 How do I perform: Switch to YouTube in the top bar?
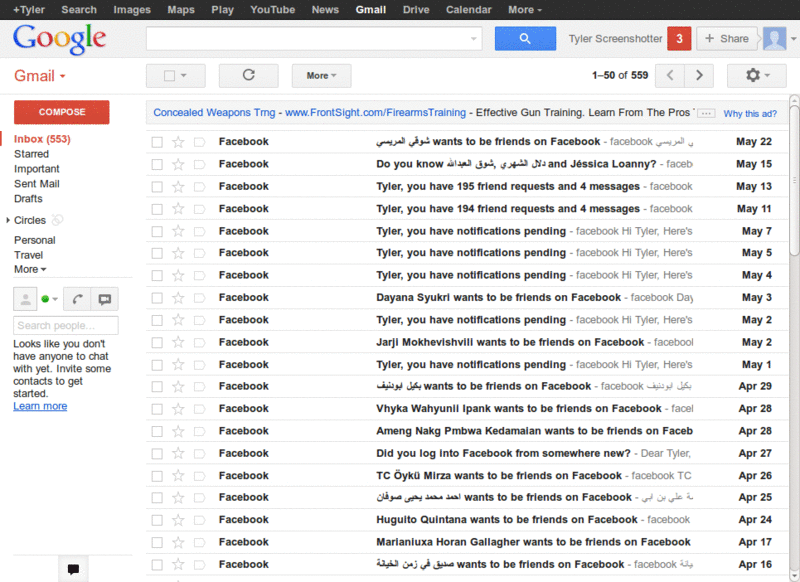click(272, 10)
